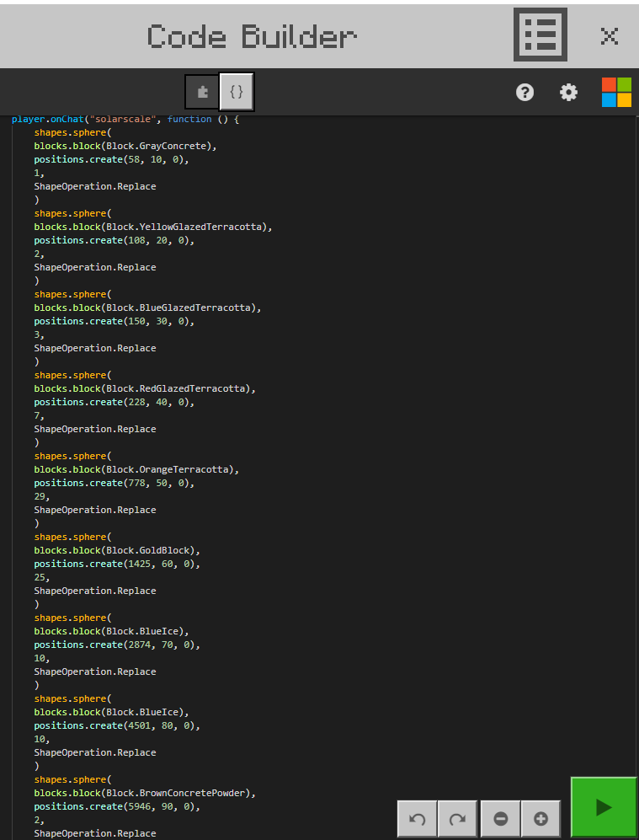Click the radius value 29 line
639x840 pixels.
[42, 496]
